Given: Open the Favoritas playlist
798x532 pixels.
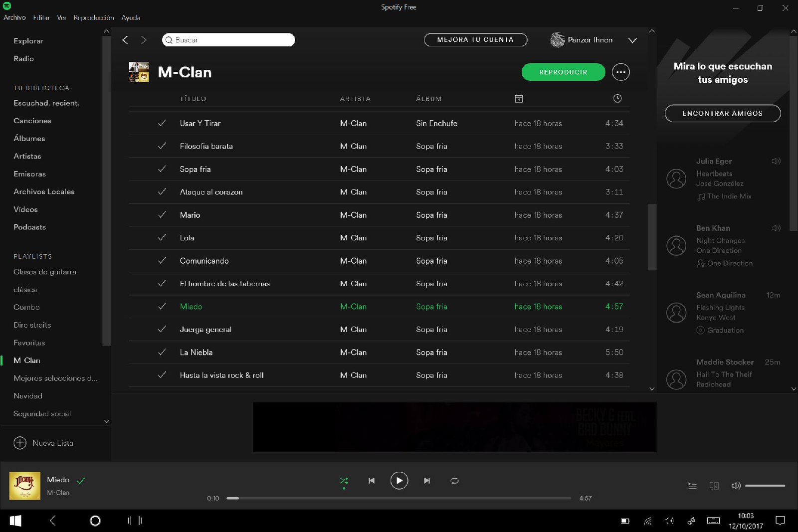Looking at the screenshot, I should pos(29,343).
